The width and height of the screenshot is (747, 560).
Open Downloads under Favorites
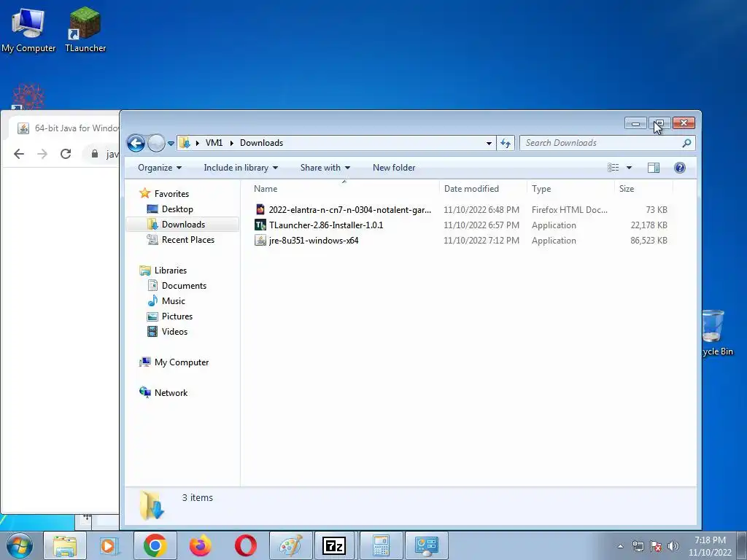tap(183, 225)
